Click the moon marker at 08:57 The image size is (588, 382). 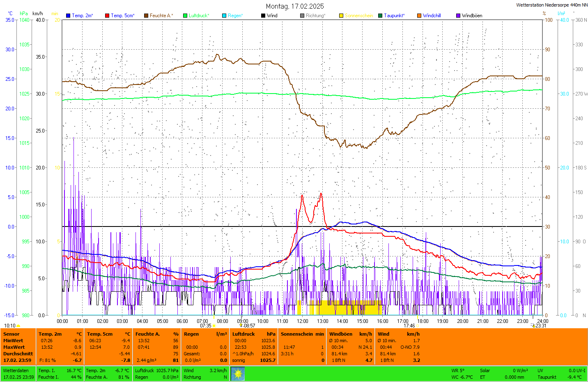point(241,325)
